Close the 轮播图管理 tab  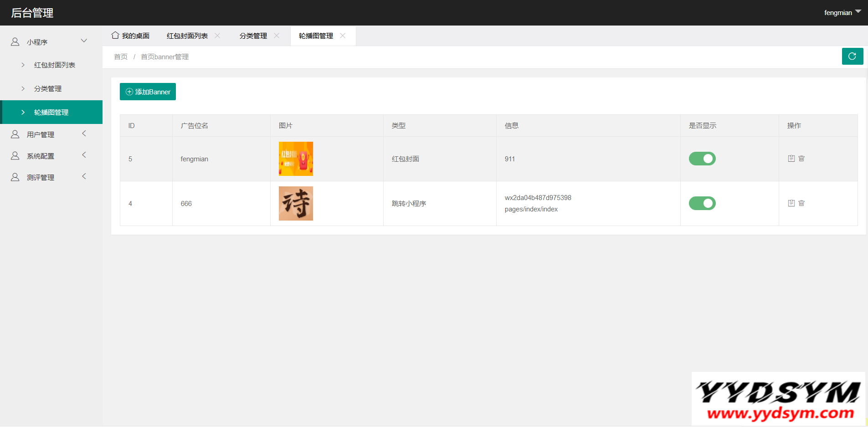click(343, 36)
